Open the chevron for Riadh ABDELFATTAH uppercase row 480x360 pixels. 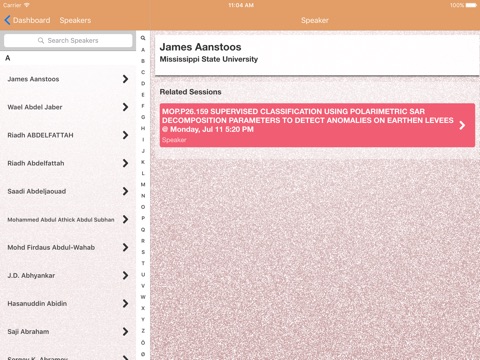pyautogui.click(x=125, y=135)
